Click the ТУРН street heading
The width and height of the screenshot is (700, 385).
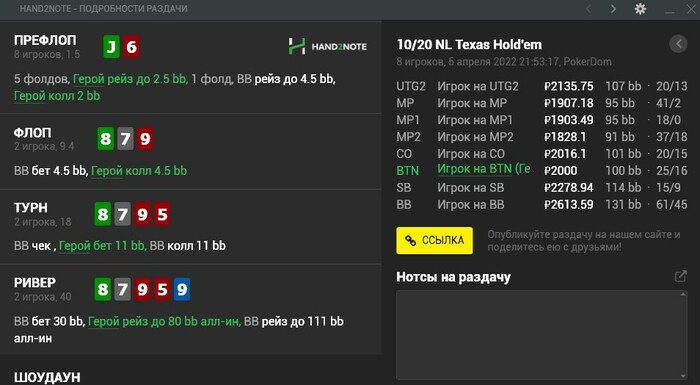31,208
